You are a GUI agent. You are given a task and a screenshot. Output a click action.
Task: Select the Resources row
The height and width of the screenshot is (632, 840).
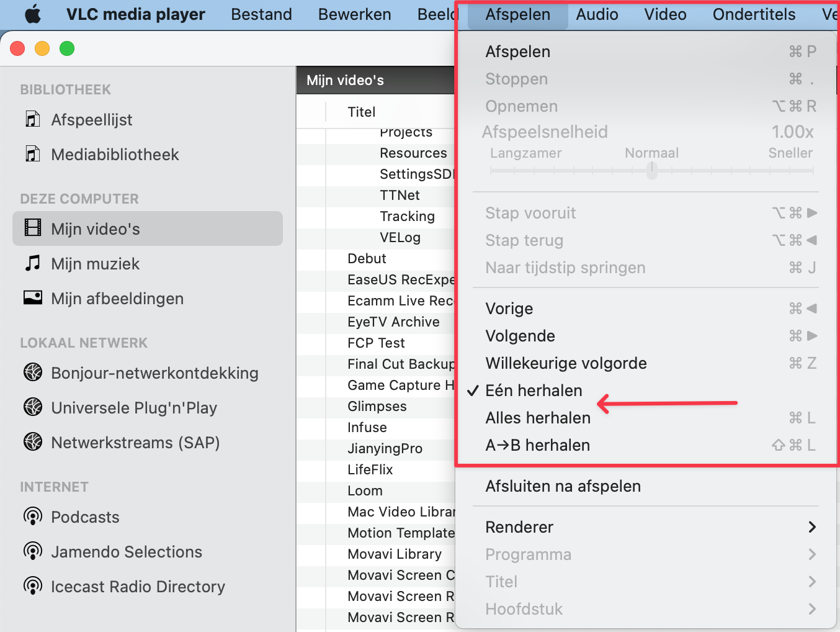tap(376, 153)
